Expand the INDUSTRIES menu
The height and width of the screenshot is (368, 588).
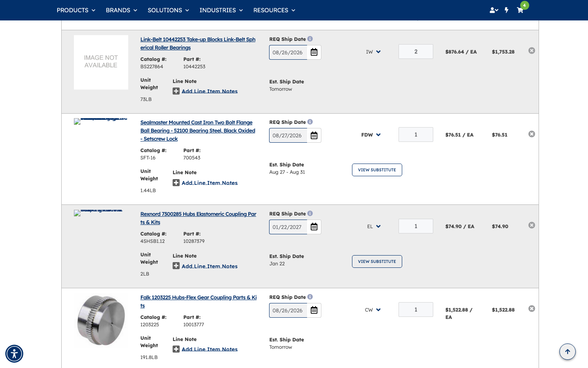tap(221, 10)
